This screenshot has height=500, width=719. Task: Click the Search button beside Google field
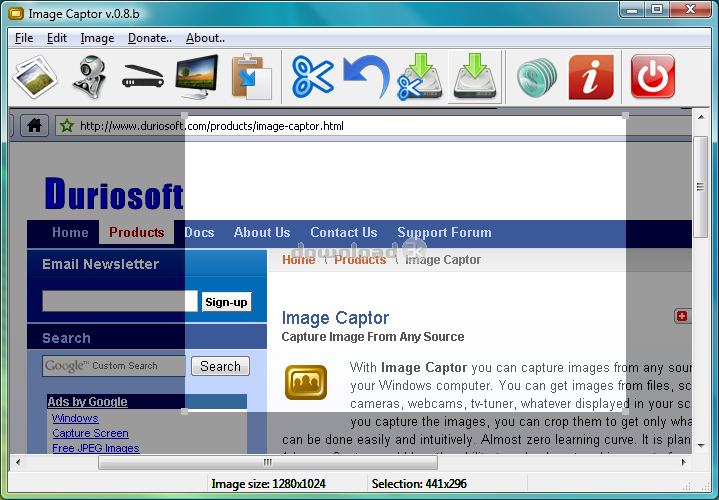tap(221, 366)
